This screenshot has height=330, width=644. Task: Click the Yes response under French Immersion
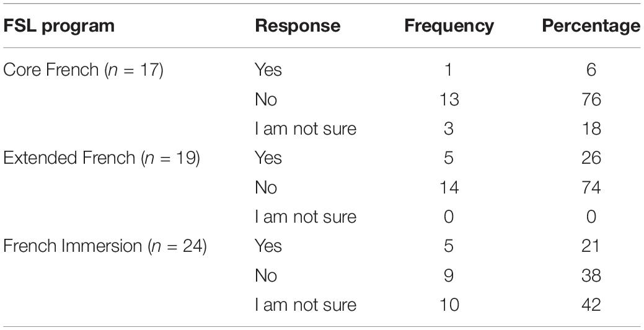click(268, 246)
